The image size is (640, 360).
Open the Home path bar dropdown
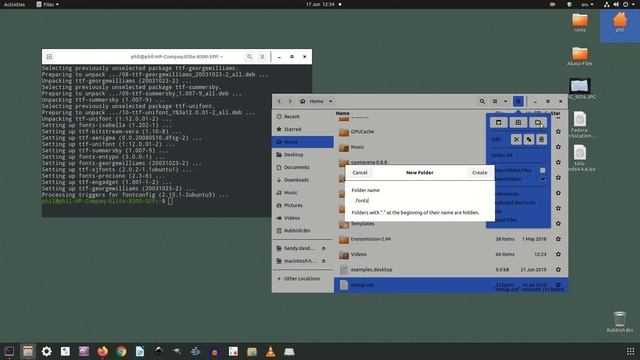(331, 101)
